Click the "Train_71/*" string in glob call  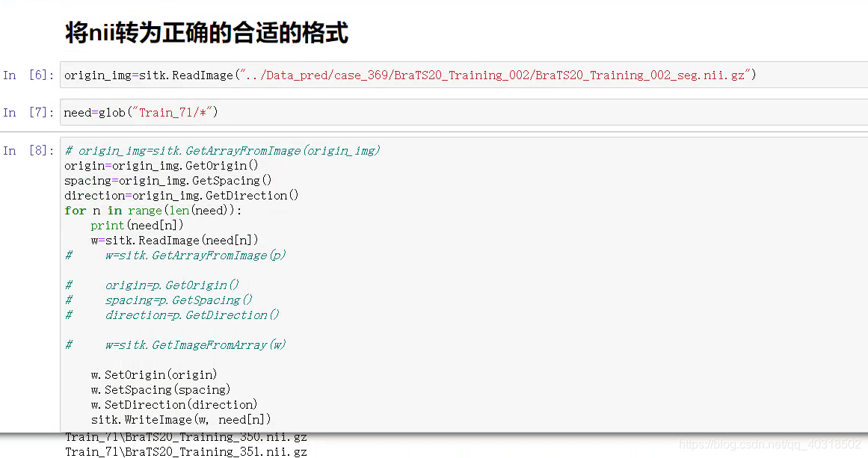tap(172, 112)
